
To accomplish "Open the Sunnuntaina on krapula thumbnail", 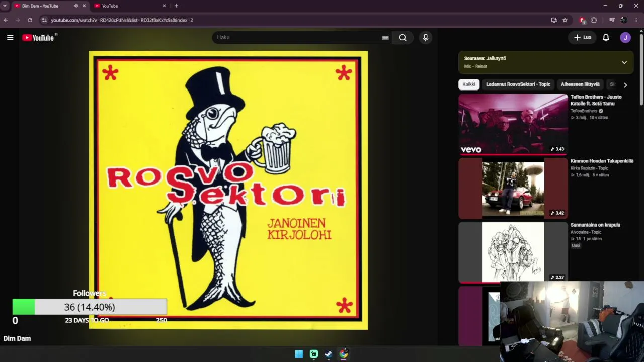I will (x=513, y=252).
